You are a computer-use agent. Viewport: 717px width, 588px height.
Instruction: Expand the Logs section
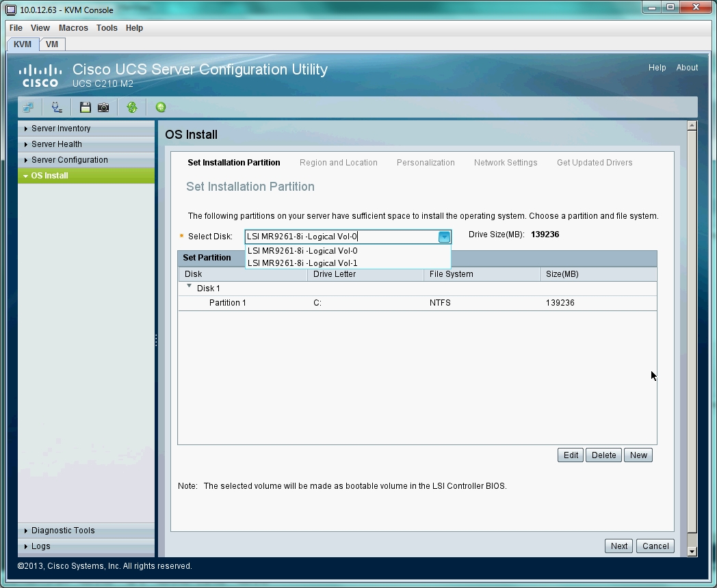pyautogui.click(x=86, y=546)
